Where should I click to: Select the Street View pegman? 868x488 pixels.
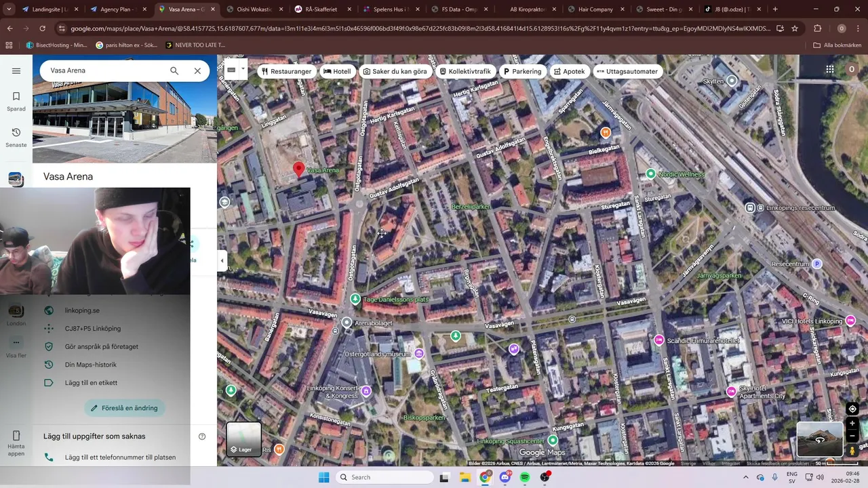(x=852, y=451)
